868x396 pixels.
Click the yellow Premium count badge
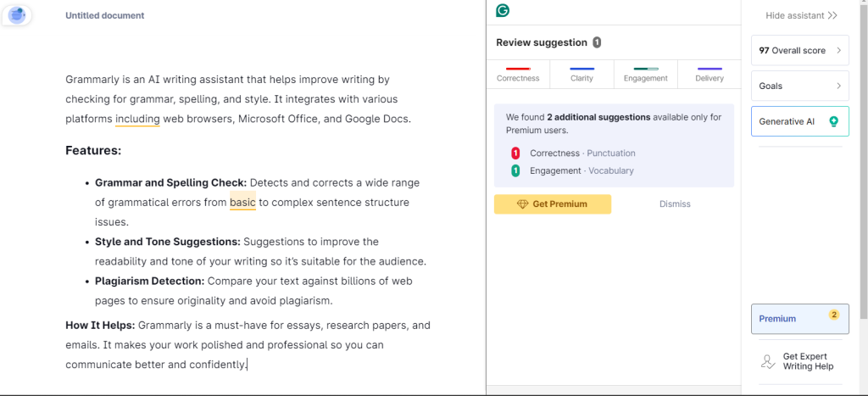pos(834,315)
